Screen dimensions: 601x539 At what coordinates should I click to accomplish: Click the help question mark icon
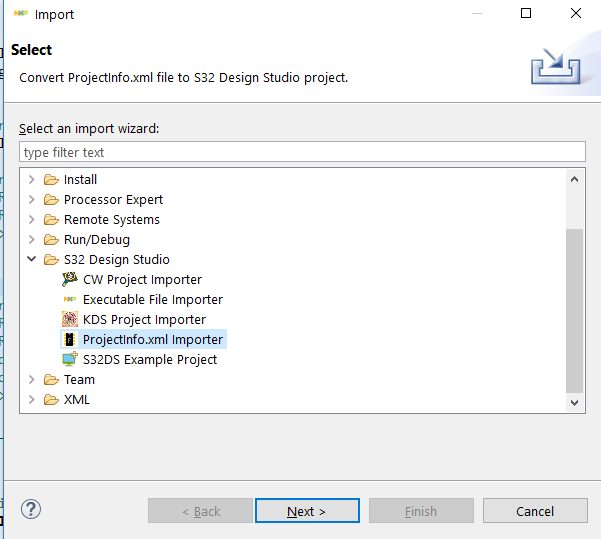pyautogui.click(x=31, y=510)
